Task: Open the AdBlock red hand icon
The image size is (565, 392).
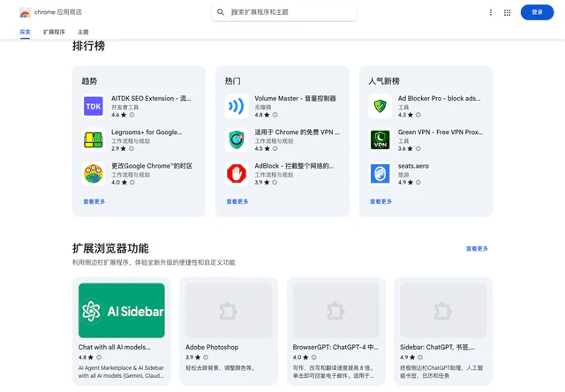Action: (237, 174)
